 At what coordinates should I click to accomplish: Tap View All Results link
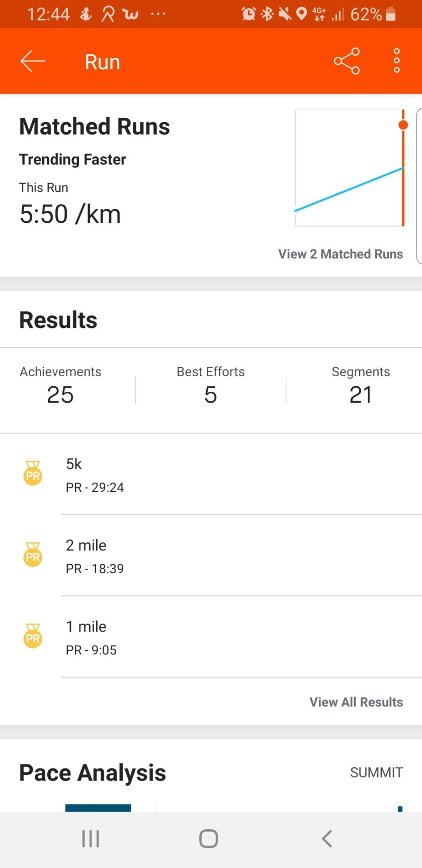[356, 702]
